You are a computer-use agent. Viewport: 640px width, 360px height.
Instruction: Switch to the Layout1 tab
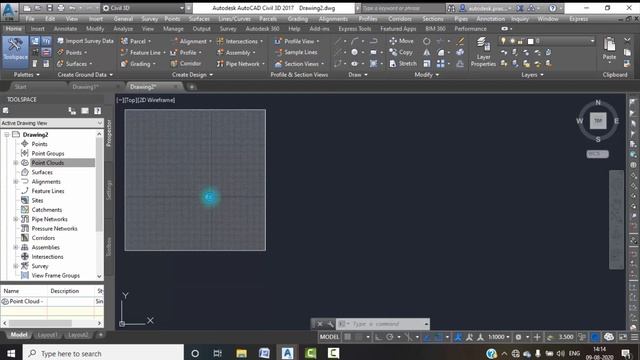47,335
